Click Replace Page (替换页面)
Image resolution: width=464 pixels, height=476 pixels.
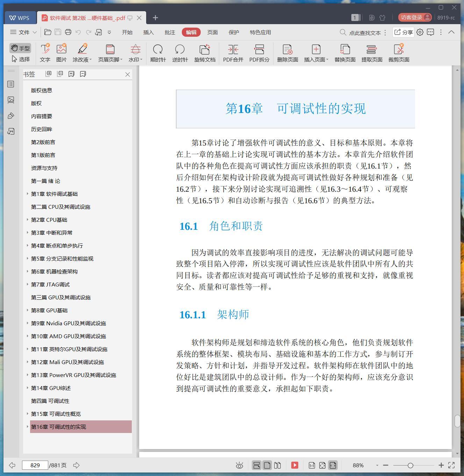click(x=345, y=53)
